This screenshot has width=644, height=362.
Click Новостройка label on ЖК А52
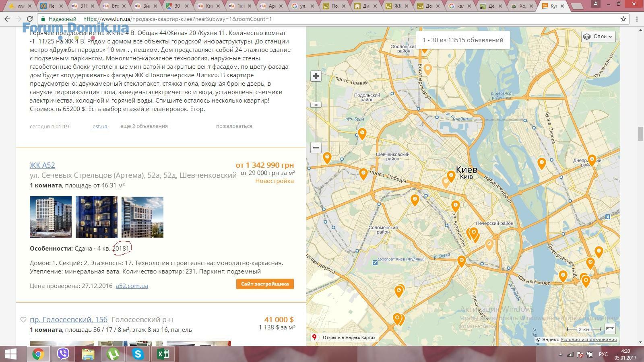[x=275, y=181]
